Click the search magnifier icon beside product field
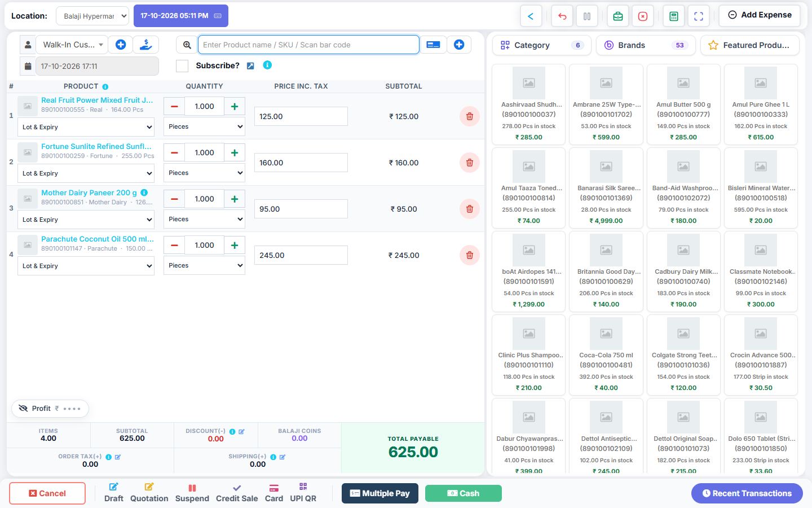The height and width of the screenshot is (508, 812). [187, 45]
